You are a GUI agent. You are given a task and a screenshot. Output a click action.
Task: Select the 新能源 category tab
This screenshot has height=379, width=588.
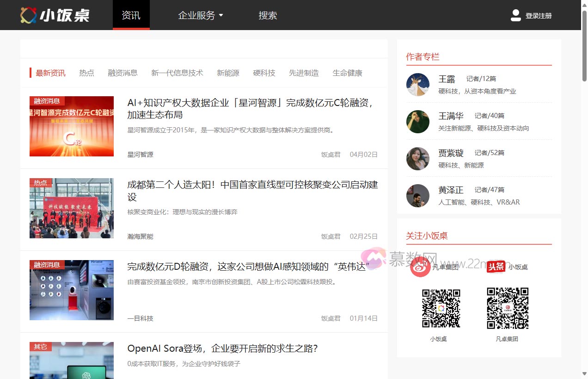[228, 73]
